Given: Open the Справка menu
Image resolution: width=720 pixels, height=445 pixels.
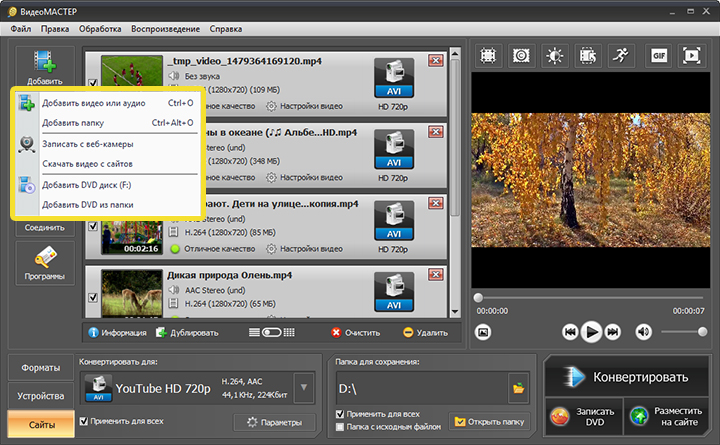Looking at the screenshot, I should coord(225,29).
